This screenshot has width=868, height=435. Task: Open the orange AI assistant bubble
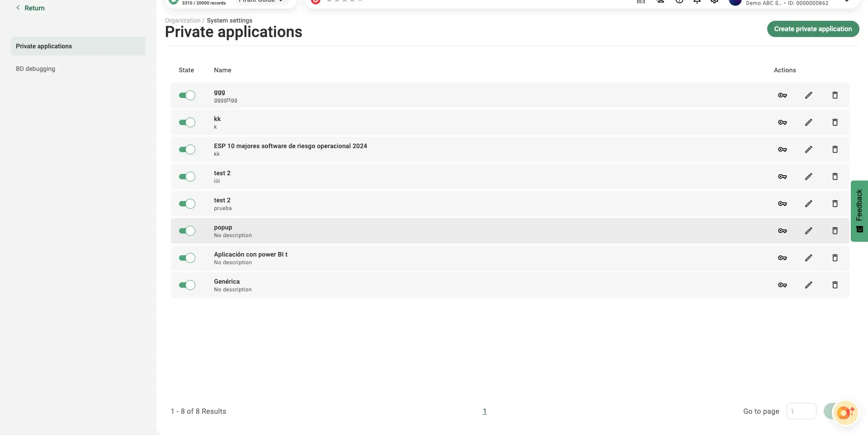[x=844, y=412]
